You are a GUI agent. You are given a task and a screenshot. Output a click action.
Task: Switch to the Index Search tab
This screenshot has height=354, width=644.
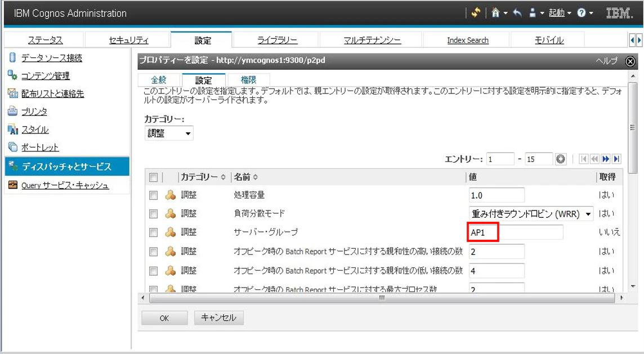[468, 40]
